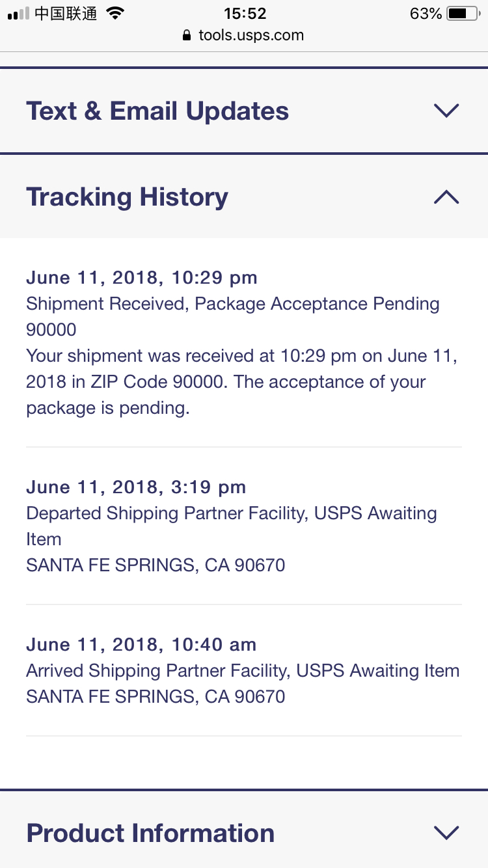Tap the 63% battery percentage

pyautogui.click(x=426, y=14)
